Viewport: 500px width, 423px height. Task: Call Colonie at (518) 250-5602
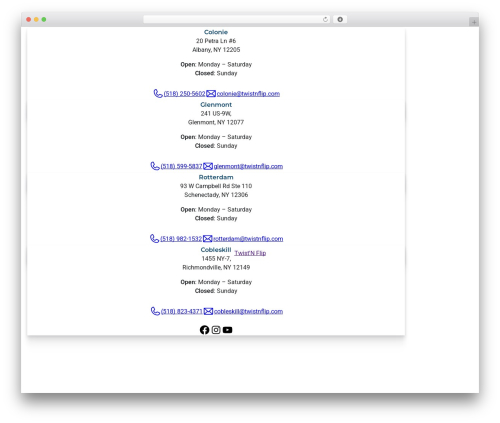tap(184, 94)
